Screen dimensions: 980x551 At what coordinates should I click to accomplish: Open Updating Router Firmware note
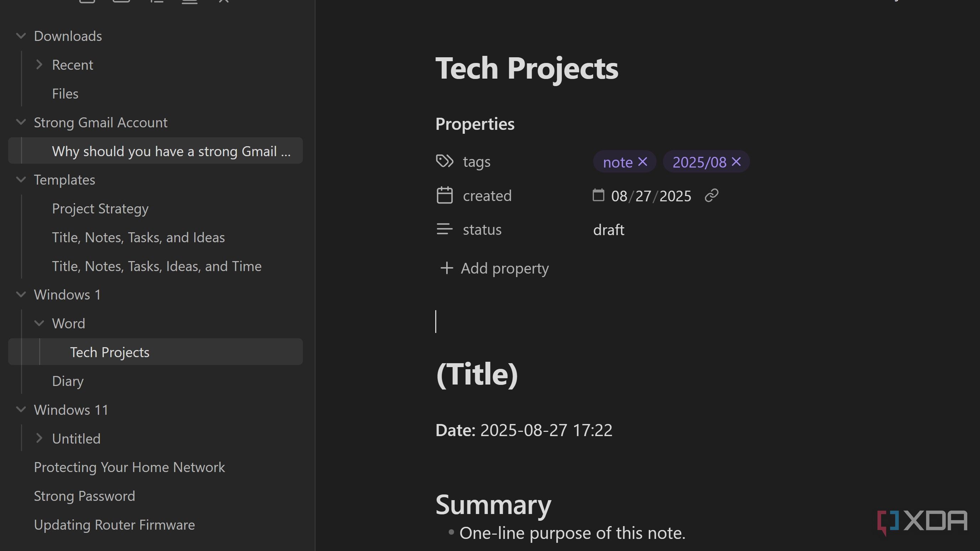tap(114, 525)
